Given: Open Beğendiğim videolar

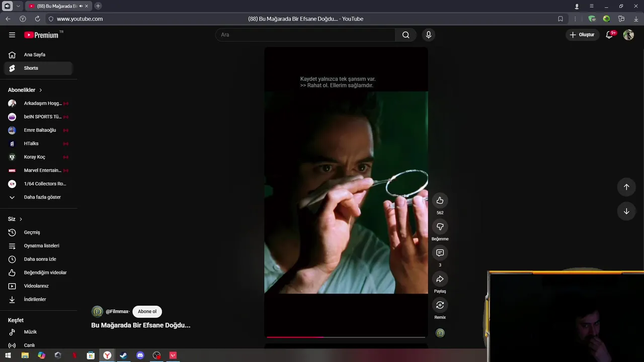Looking at the screenshot, I should (x=38, y=273).
